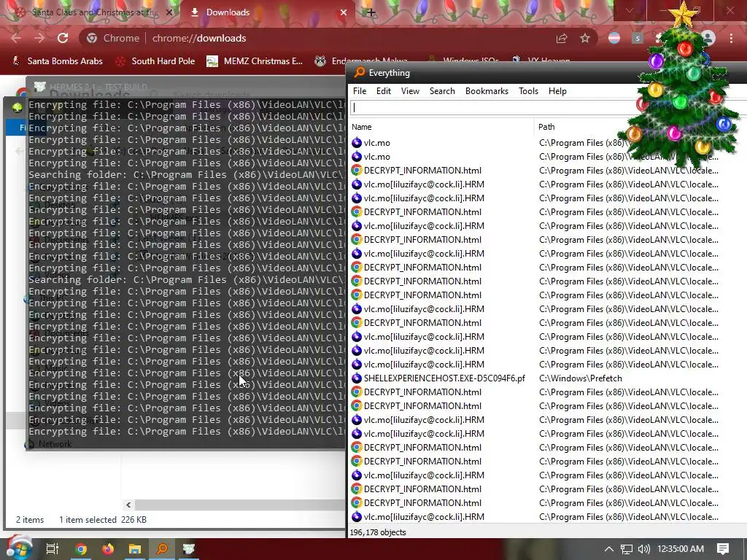
Task: Close the Downloads tab
Action: pyautogui.click(x=344, y=12)
